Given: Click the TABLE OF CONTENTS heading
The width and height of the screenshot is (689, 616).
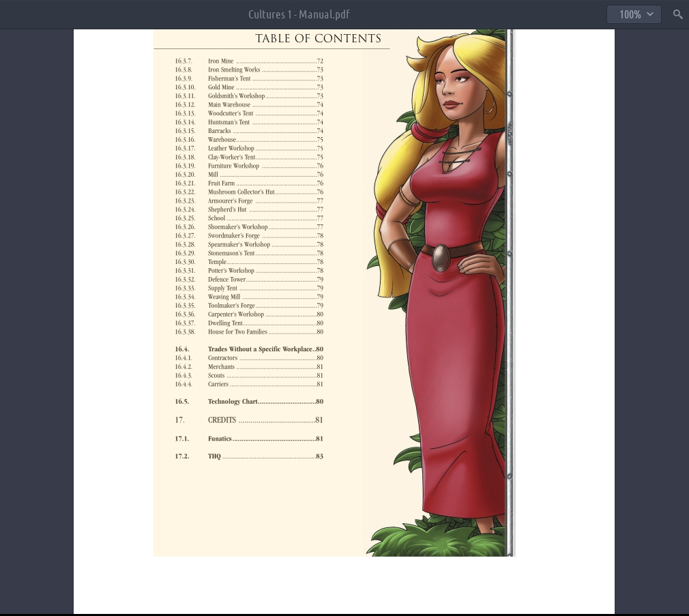Looking at the screenshot, I should (318, 39).
